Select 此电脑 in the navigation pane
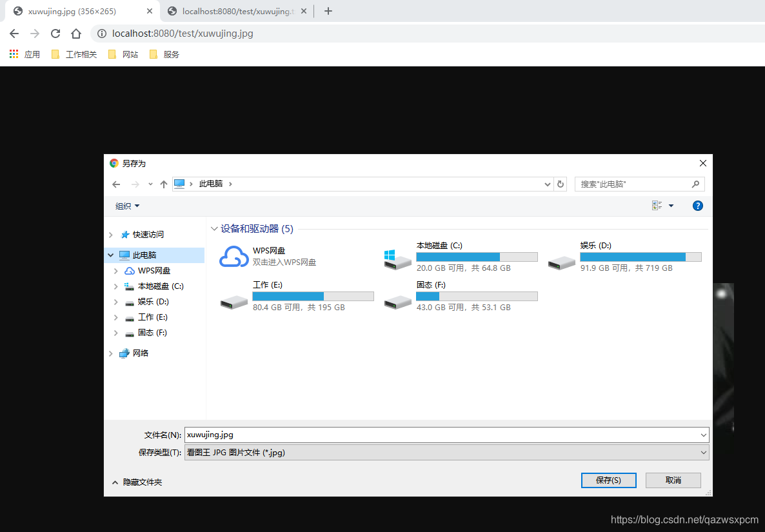This screenshot has width=765, height=532. point(144,255)
